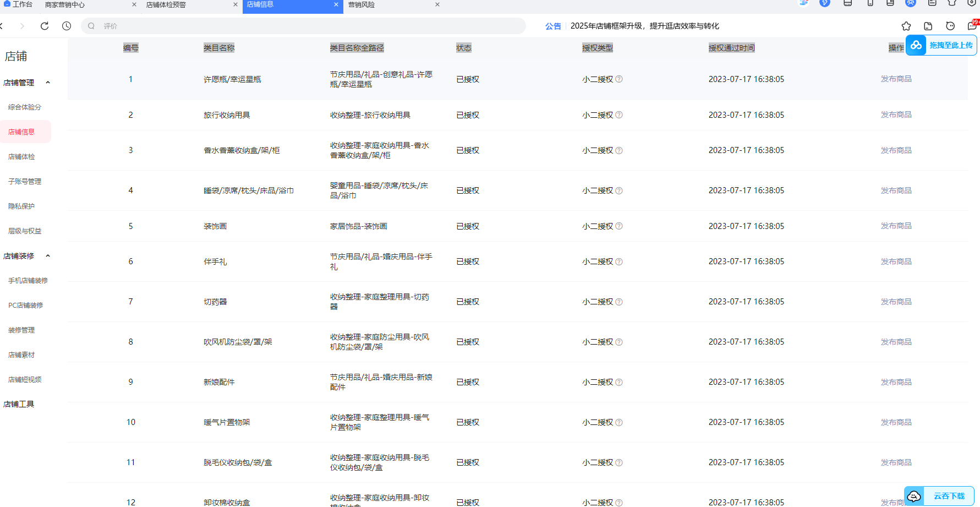
Task: Collapse the 店铺管理 sidebar section
Action: pos(48,83)
